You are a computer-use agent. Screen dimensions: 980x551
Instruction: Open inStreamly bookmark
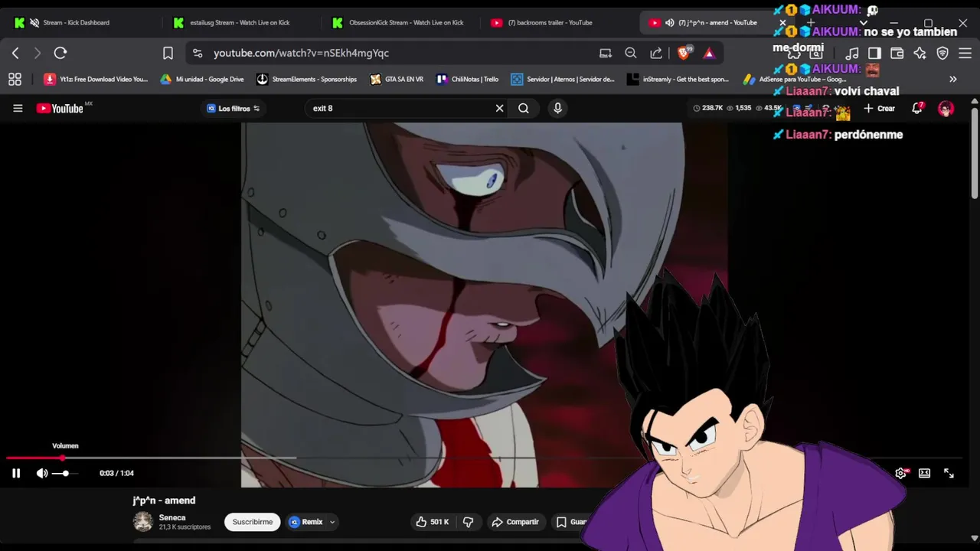(x=678, y=79)
